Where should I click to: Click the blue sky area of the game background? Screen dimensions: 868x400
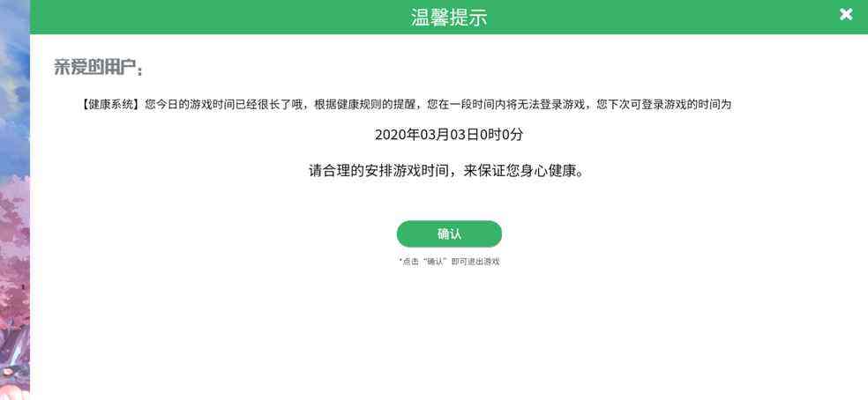pyautogui.click(x=14, y=83)
